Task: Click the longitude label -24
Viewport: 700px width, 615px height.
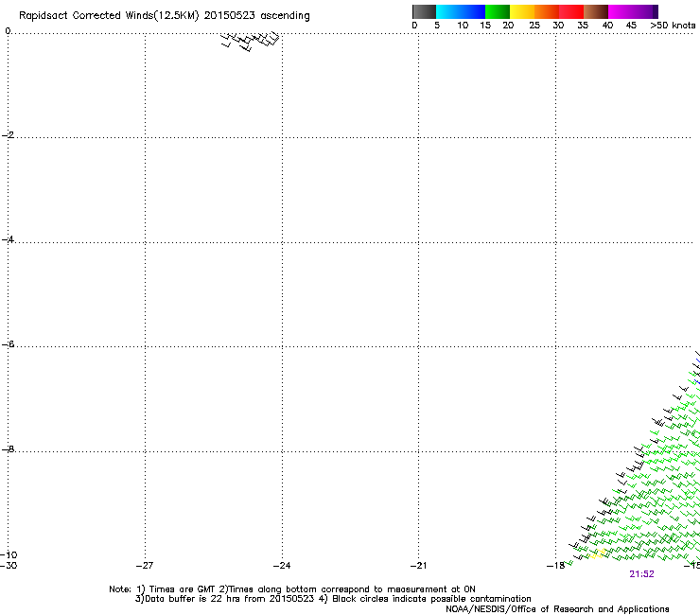Action: (282, 566)
